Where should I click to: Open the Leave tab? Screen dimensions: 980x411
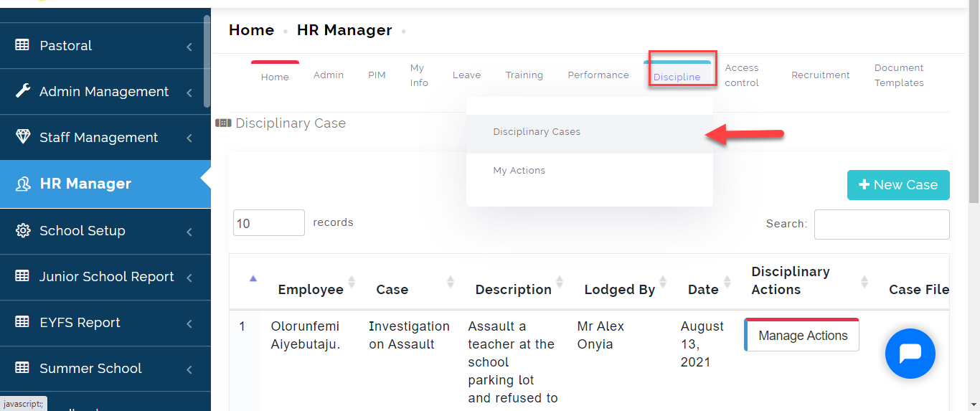coord(466,75)
